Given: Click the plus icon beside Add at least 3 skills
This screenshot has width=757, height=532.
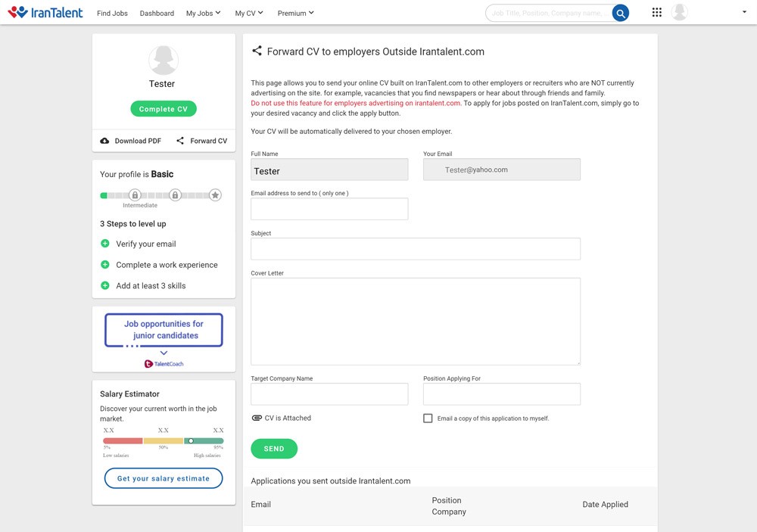Looking at the screenshot, I should [x=105, y=285].
